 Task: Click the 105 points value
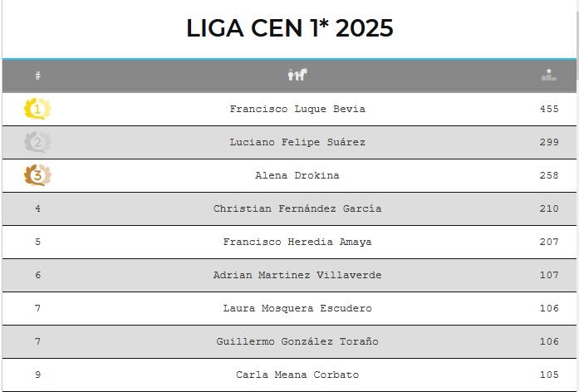[x=548, y=375]
